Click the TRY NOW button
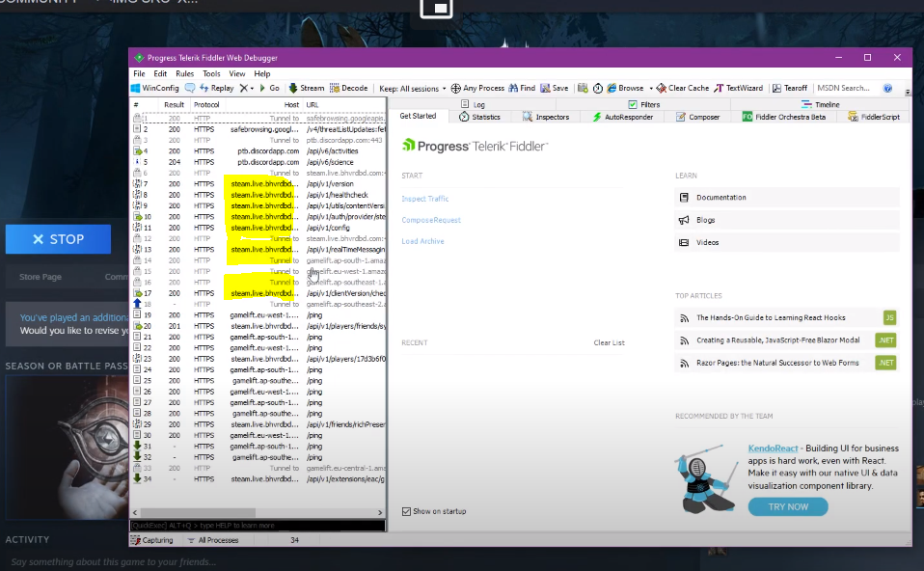924x571 pixels. (788, 506)
